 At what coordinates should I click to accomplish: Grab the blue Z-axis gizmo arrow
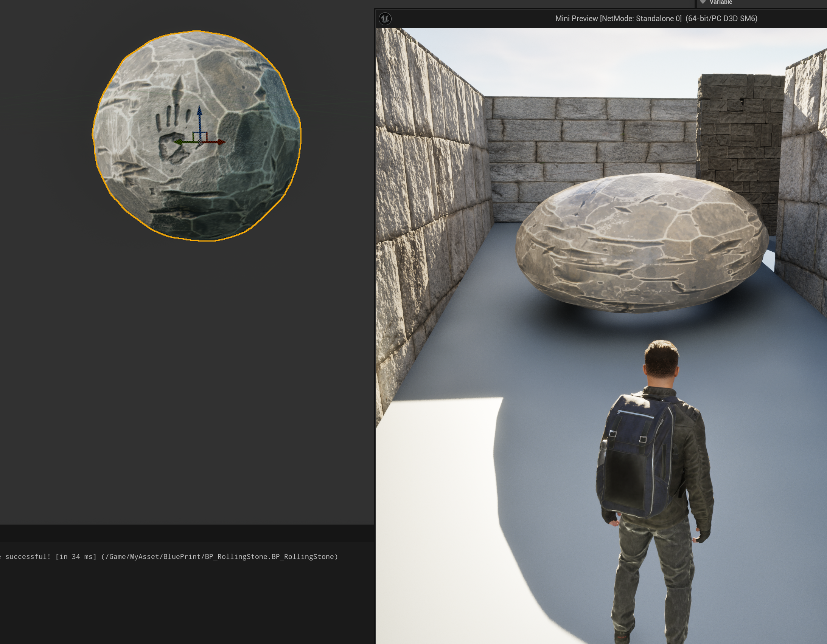point(199,113)
